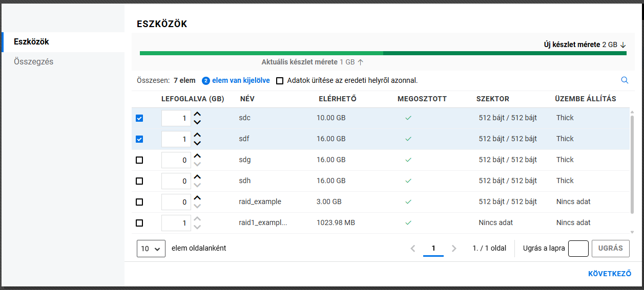The width and height of the screenshot is (644, 290).
Task: Decrease allocated GB for sdf
Action: [197, 143]
